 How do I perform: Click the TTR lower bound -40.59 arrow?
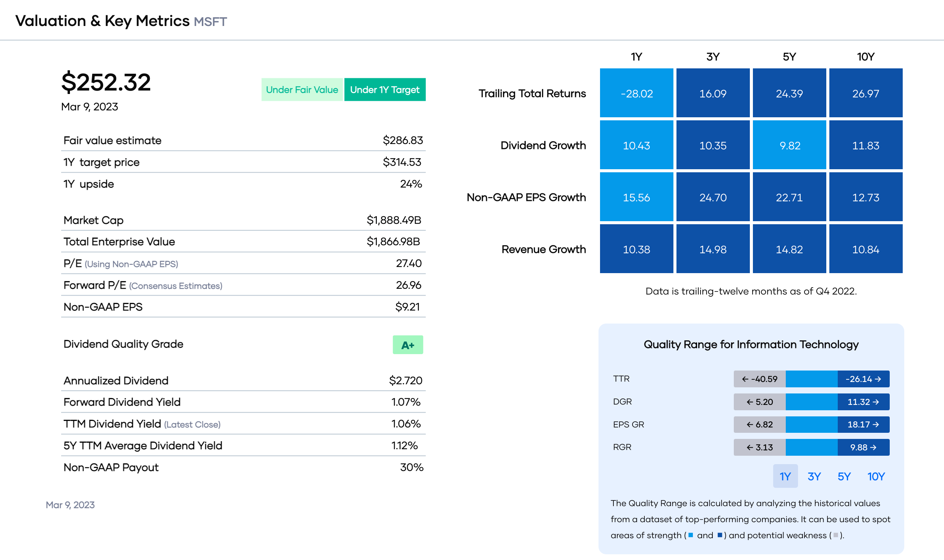pos(759,379)
